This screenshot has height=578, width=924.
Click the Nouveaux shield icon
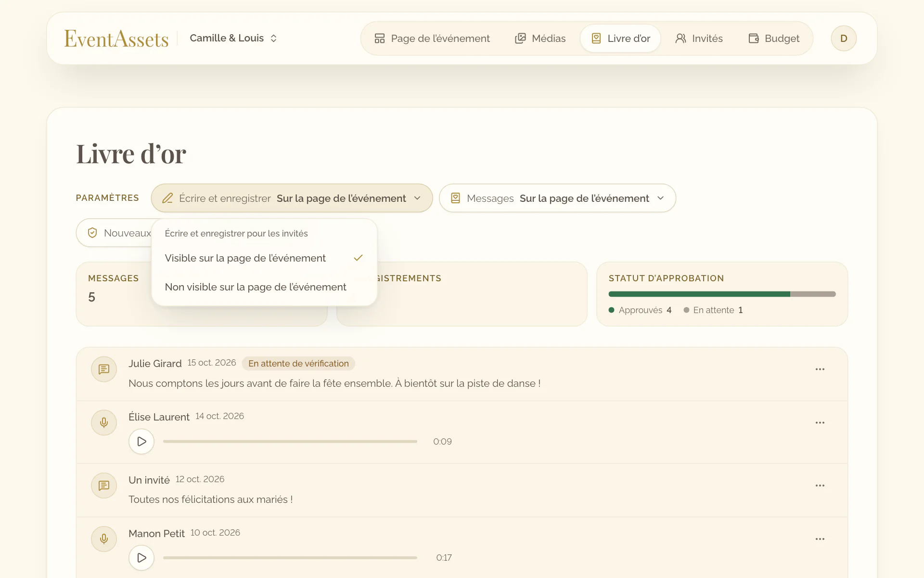point(92,233)
